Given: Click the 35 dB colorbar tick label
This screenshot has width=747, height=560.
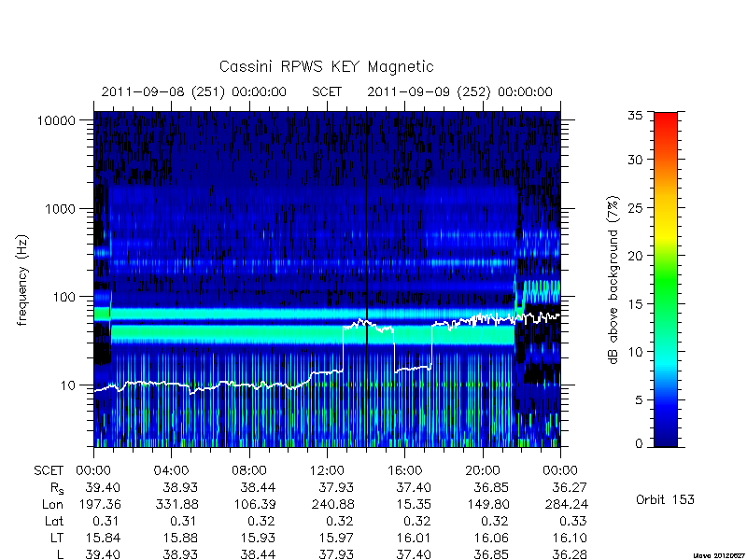Looking at the screenshot, I should pyautogui.click(x=635, y=115).
